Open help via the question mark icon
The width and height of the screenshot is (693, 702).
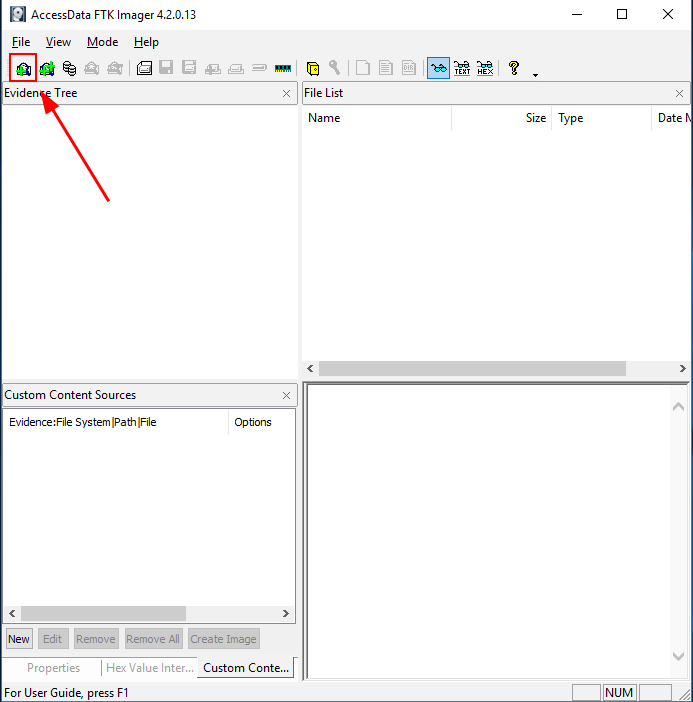[514, 68]
